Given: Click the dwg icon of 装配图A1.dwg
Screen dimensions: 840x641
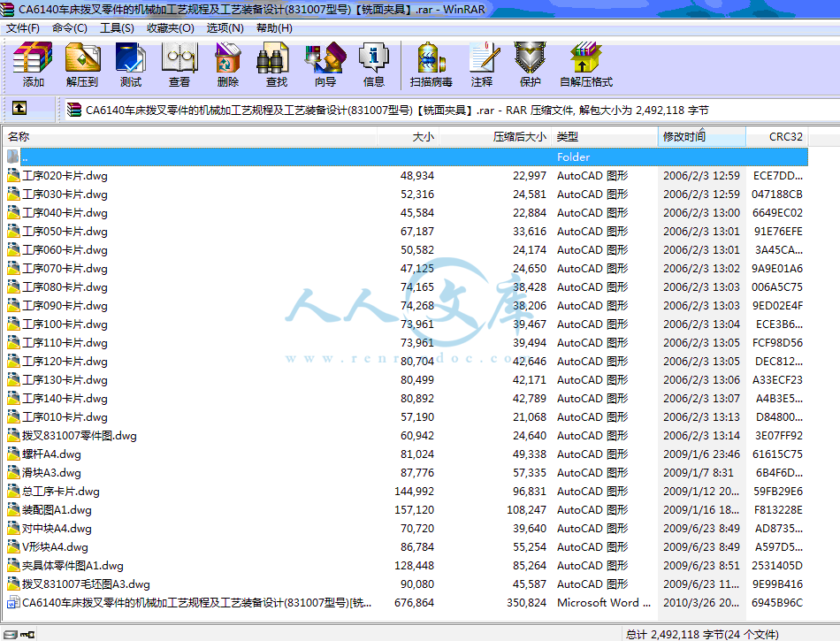Looking at the screenshot, I should pyautogui.click(x=13, y=509).
